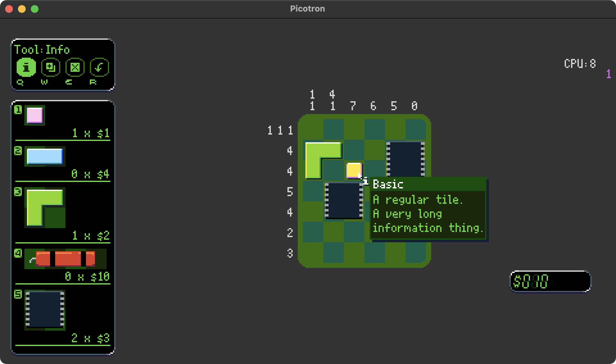Click the "1 1 1" row clue
This screenshot has height=364, width=616.
coord(280,130)
